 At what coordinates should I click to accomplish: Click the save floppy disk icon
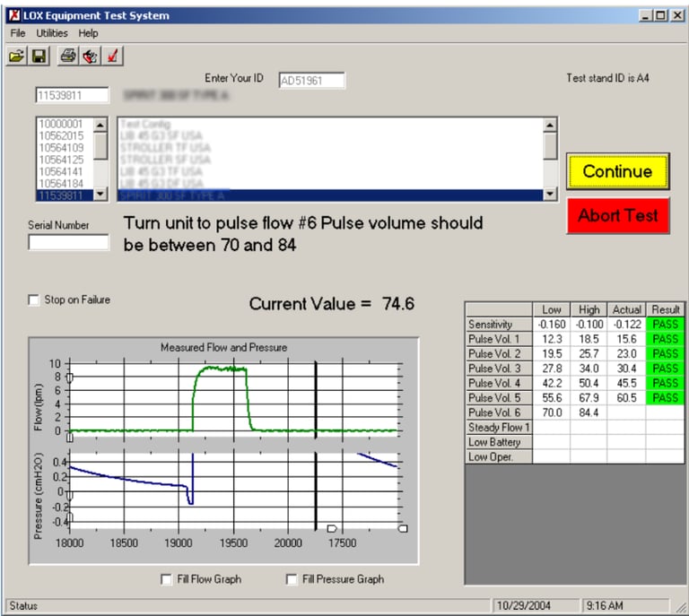tap(39, 56)
